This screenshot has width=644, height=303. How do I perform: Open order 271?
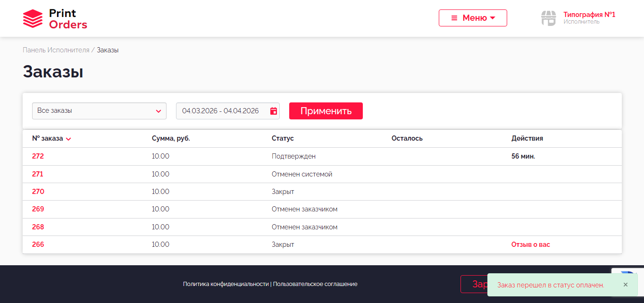[x=38, y=174]
